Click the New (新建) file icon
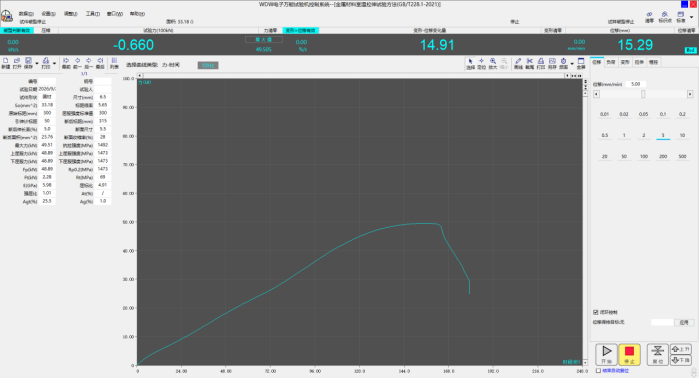This screenshot has height=378, width=700. [6, 63]
